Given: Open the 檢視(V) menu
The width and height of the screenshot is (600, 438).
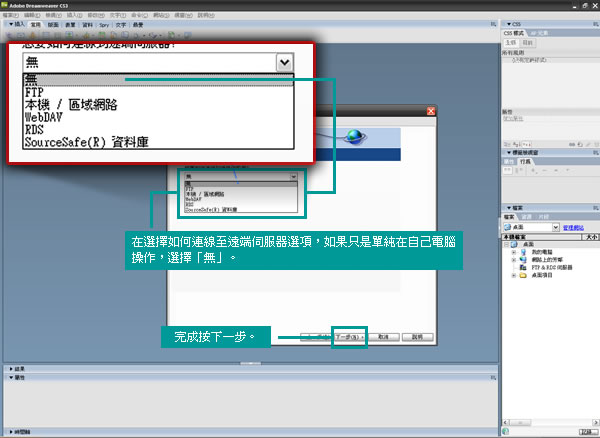Looking at the screenshot, I should pyautogui.click(x=53, y=15).
